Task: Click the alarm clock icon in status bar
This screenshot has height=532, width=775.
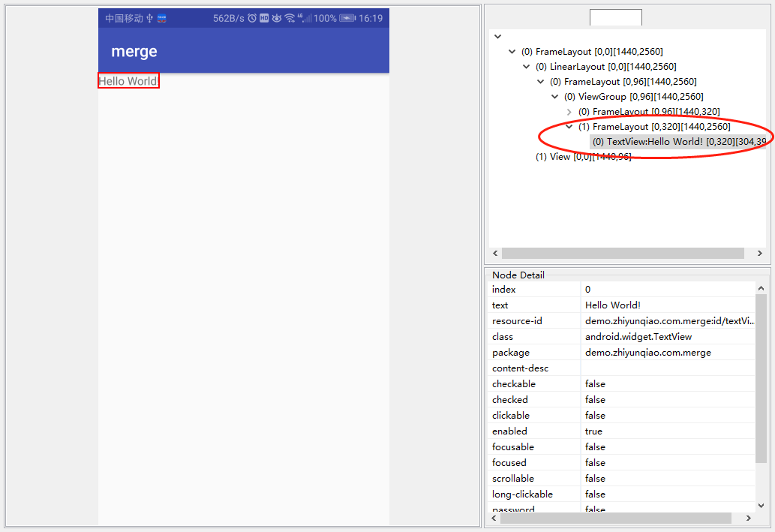Action: [252, 18]
